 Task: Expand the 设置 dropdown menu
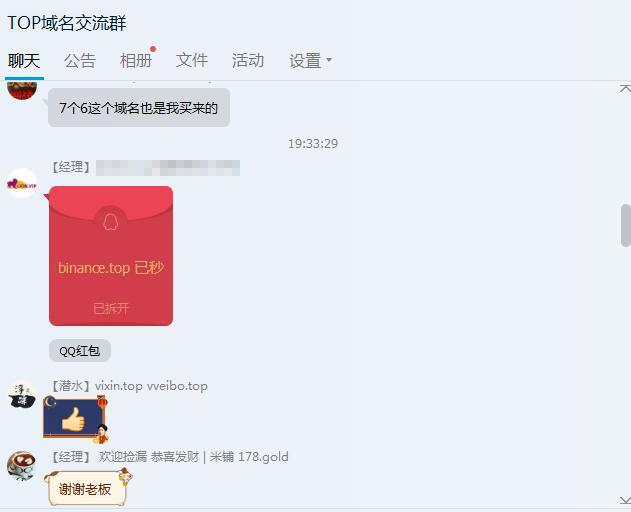[310, 61]
